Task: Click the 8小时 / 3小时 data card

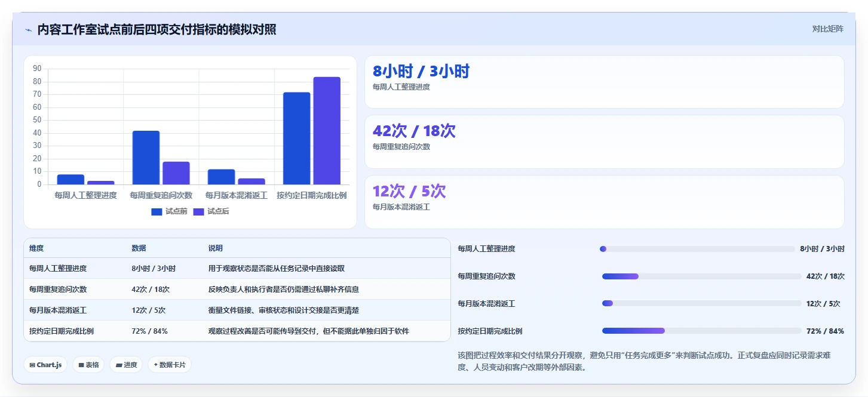Action: [x=604, y=82]
